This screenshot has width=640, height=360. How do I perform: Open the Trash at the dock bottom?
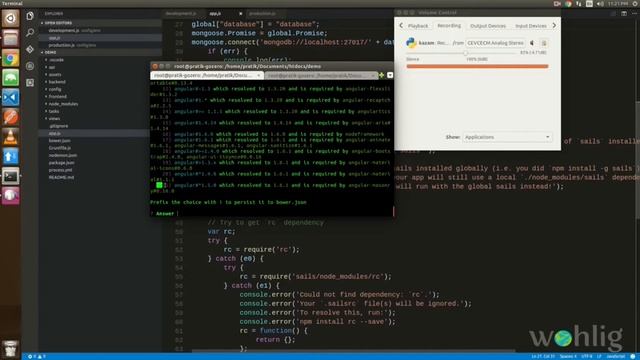point(10,349)
